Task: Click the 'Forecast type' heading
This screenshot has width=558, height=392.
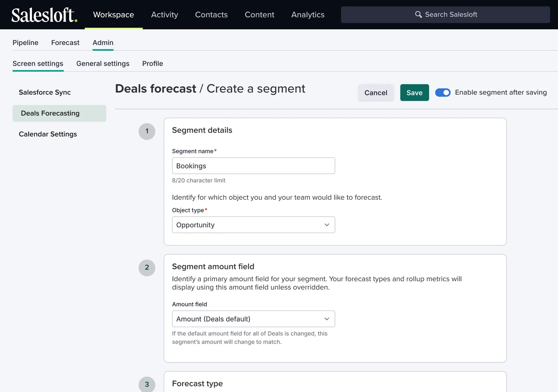Action: tap(197, 384)
